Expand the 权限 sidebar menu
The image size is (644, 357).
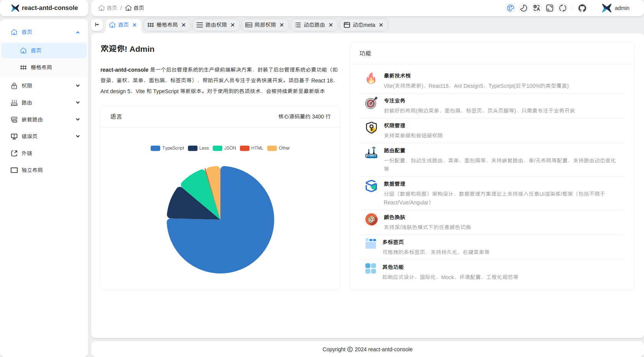coord(44,86)
